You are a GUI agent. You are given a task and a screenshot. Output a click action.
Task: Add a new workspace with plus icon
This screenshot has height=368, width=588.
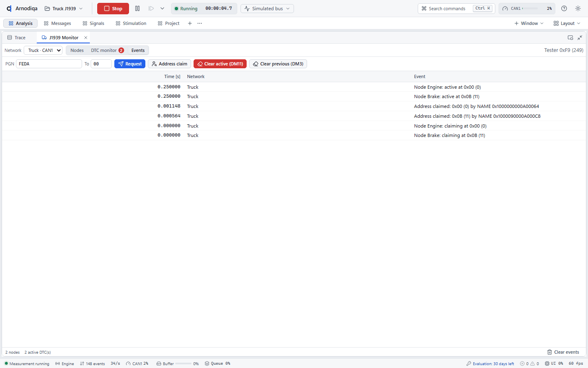[190, 23]
